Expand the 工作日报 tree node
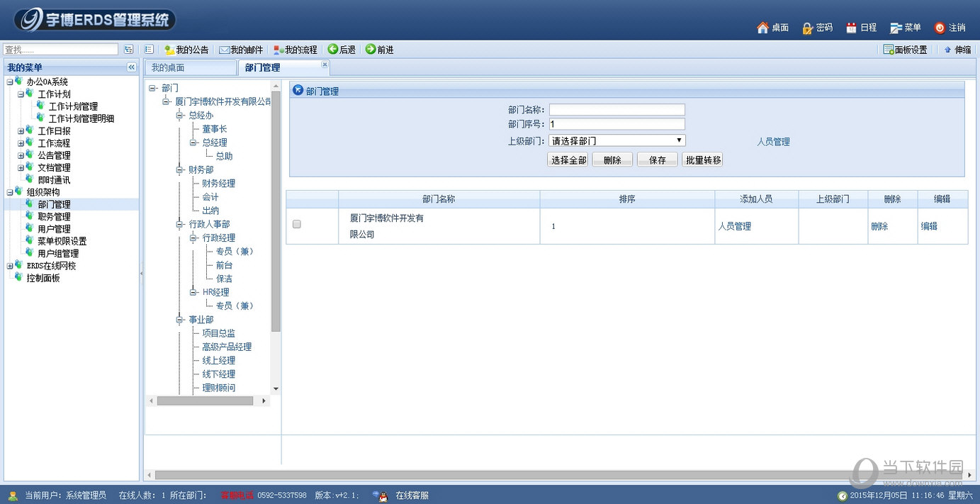980x504 pixels. click(21, 131)
